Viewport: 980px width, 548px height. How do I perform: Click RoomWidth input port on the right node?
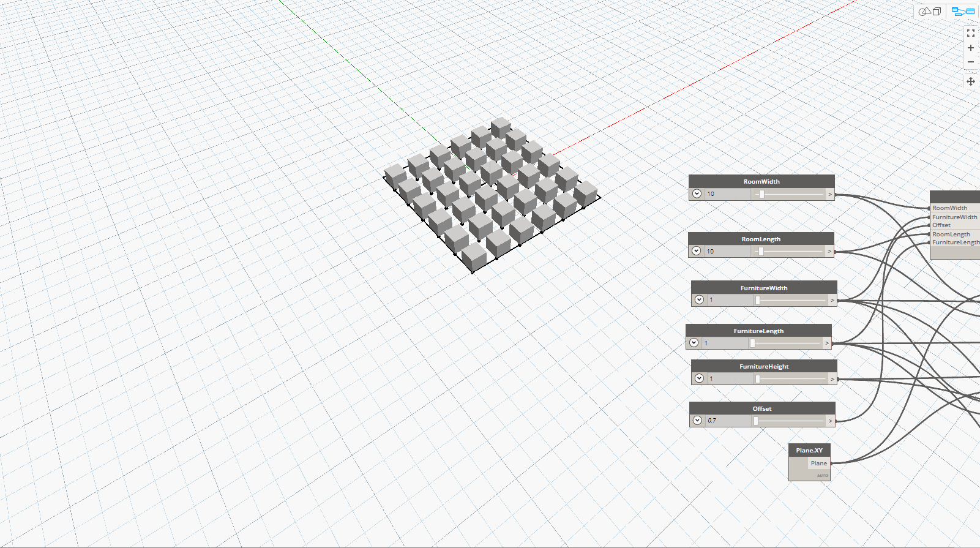coord(954,208)
